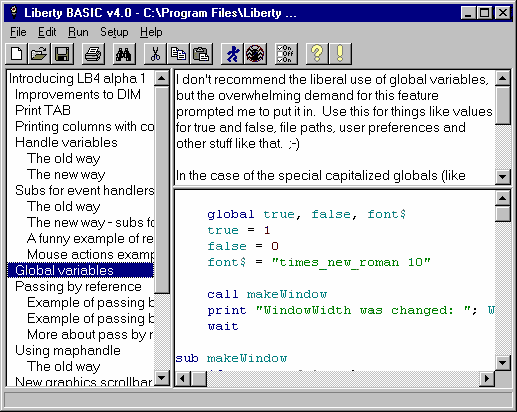
Task: Click the topic list scrollbar thumb
Action: pos(162,190)
